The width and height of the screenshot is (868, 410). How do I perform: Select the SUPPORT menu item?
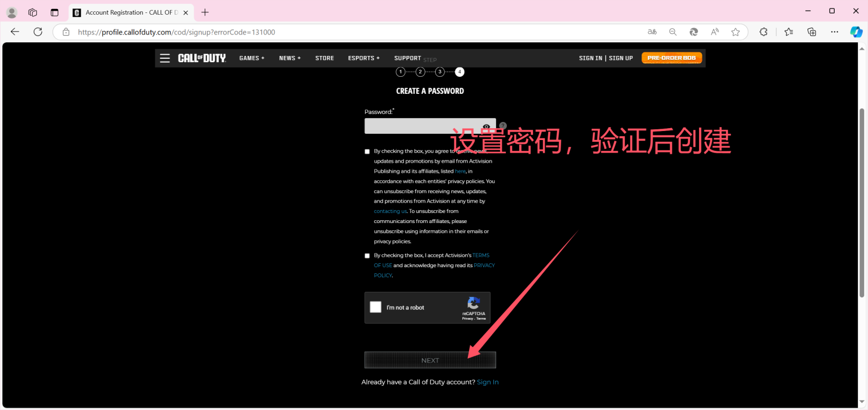[407, 58]
